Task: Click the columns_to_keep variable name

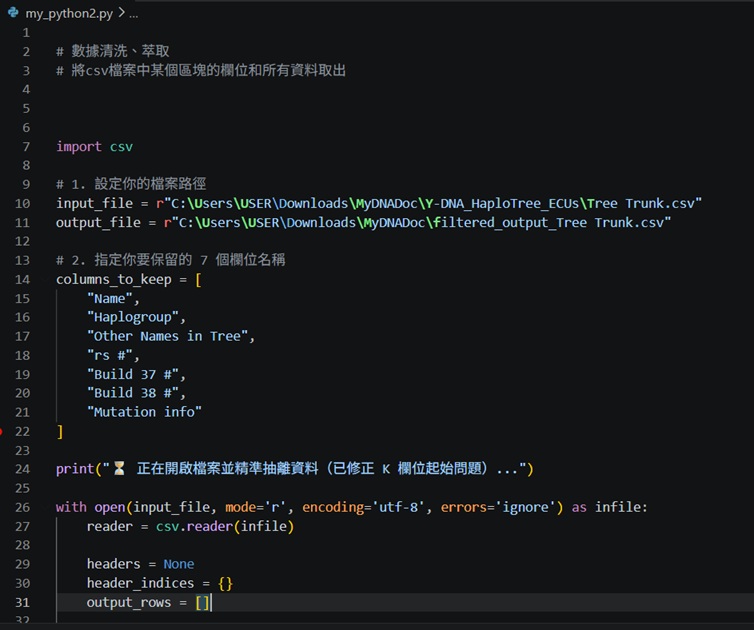Action: tap(113, 279)
